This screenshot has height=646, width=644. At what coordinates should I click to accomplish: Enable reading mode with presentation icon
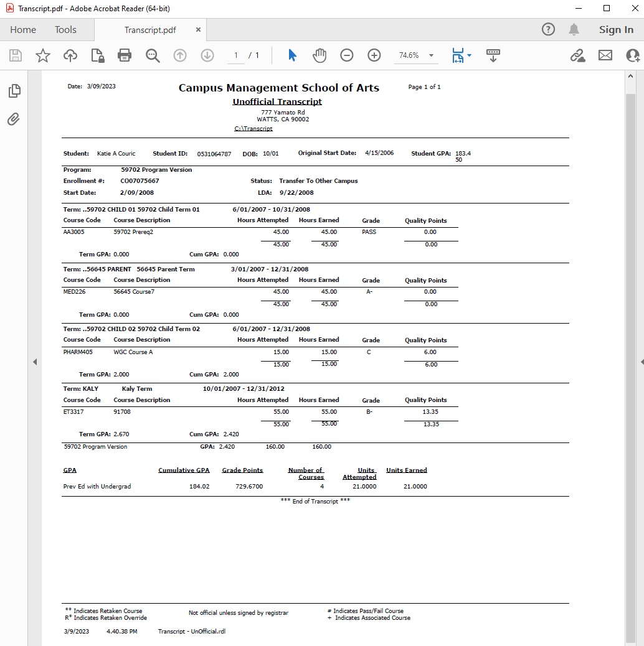click(493, 55)
